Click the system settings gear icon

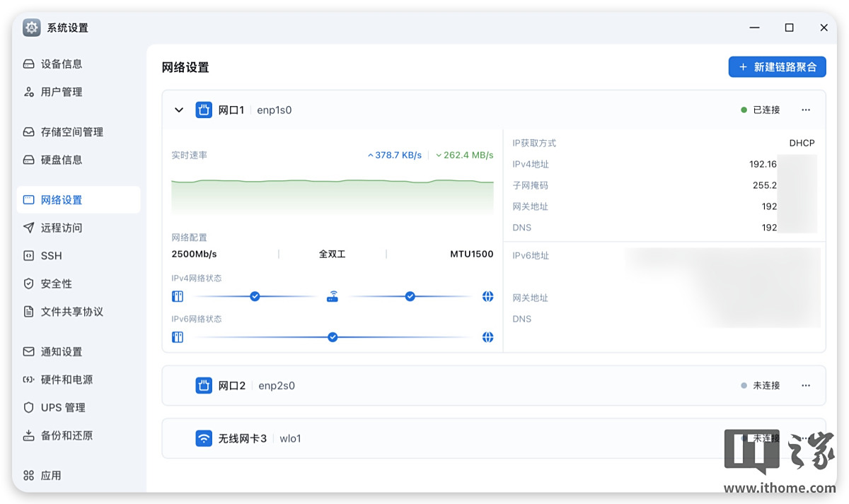click(x=32, y=28)
